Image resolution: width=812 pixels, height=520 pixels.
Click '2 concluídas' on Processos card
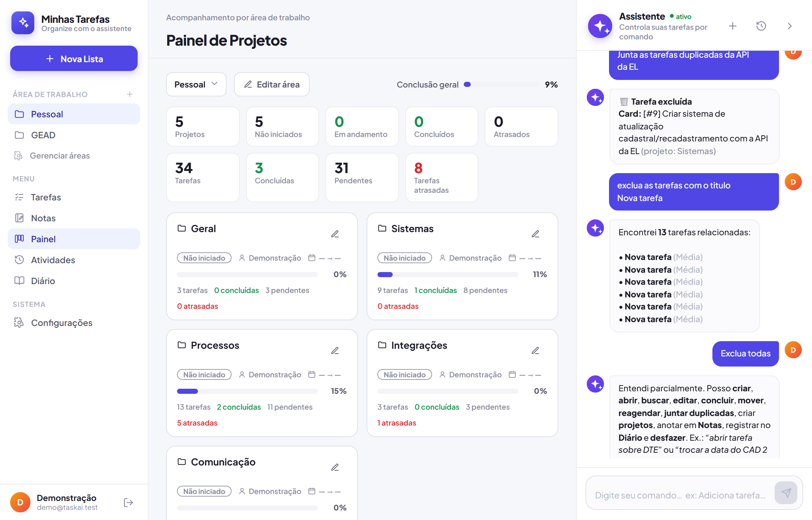coord(239,407)
